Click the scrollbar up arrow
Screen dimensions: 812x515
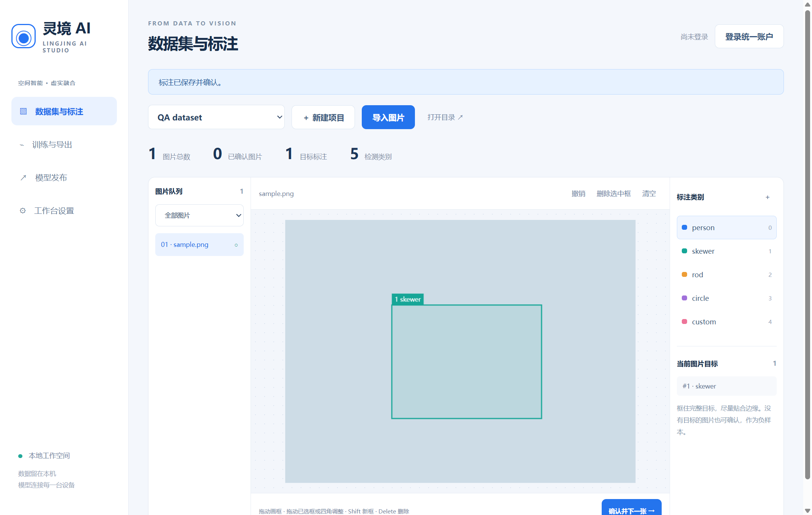[807, 5]
